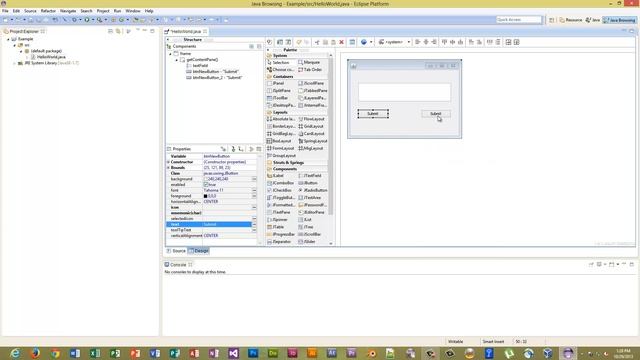Select the HelloWorld.java editor tab
Image resolution: width=640 pixels, height=360 pixels.
(186, 31)
